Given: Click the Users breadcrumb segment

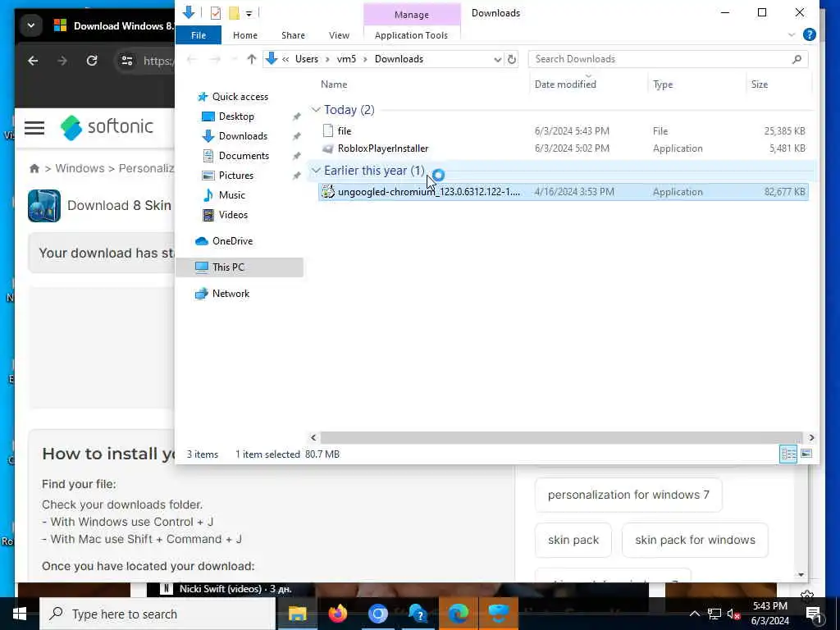Looking at the screenshot, I should click(x=307, y=59).
